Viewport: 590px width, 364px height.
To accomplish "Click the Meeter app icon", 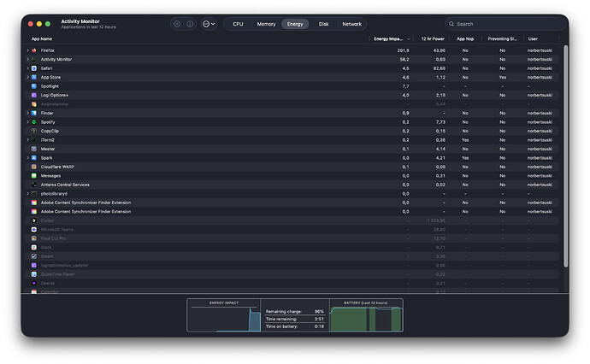I will (x=34, y=149).
